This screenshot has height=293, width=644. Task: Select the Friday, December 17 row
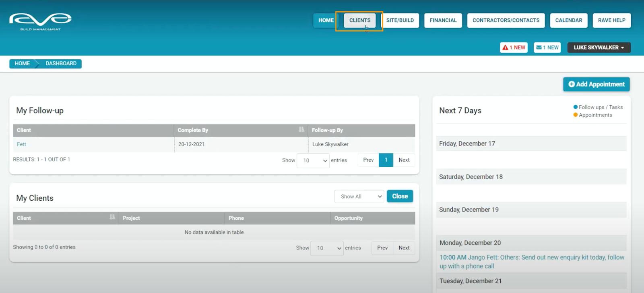[x=531, y=143]
